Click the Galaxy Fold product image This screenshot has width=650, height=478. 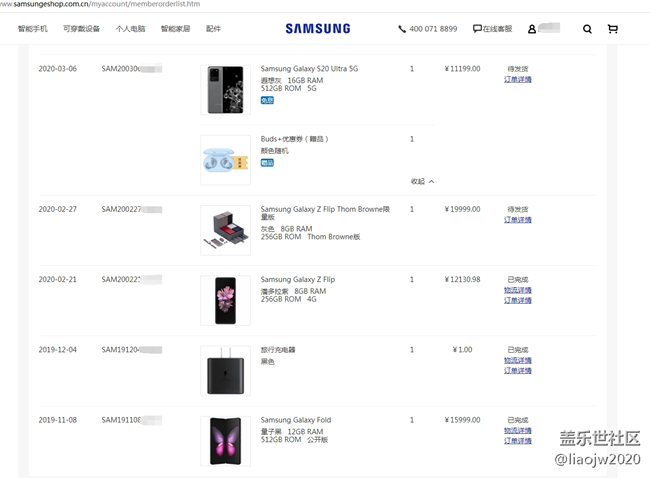225,441
